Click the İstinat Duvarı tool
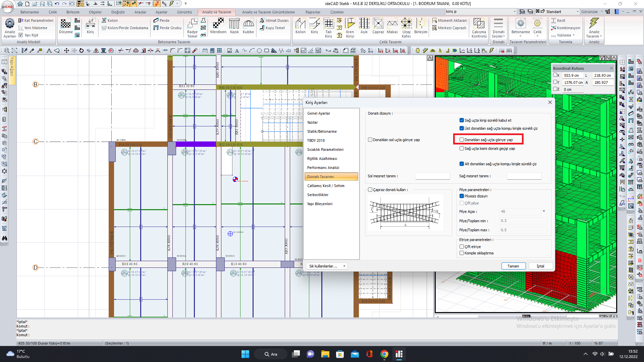Image resolution: width=644 pixels, height=362 pixels. [x=274, y=20]
